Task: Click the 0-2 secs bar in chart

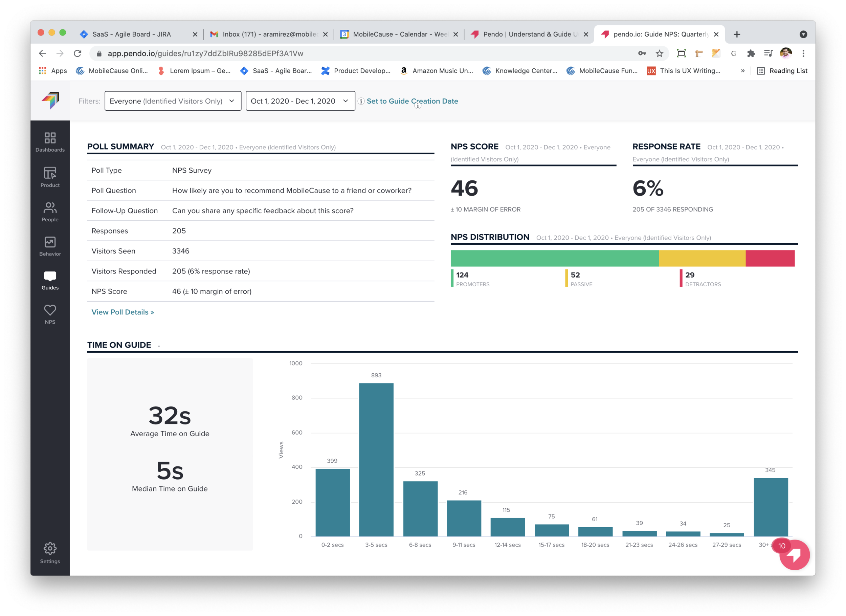Action: (x=332, y=503)
